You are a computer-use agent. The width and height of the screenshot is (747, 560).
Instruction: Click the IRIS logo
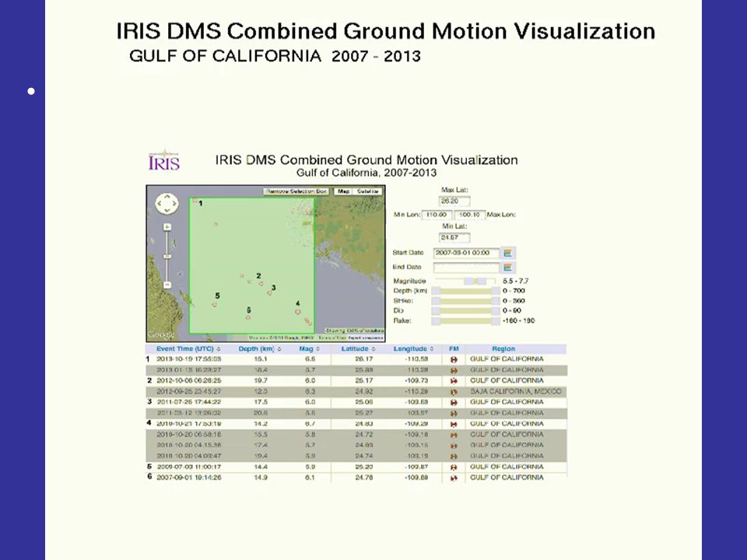(164, 160)
